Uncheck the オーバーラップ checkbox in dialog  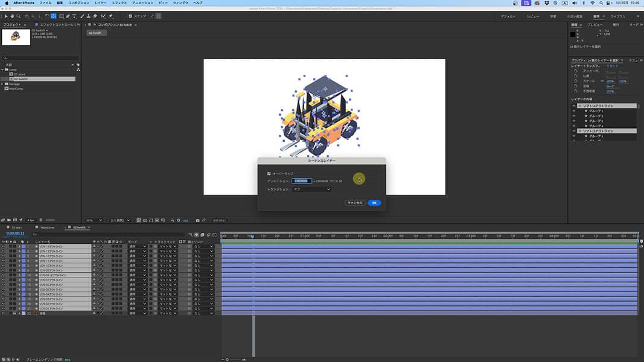click(269, 174)
